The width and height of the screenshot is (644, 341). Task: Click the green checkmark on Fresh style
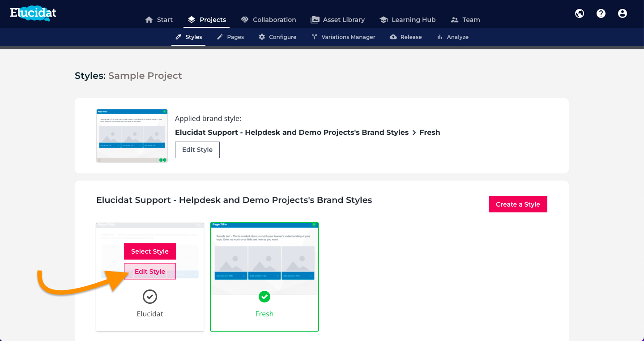(264, 297)
